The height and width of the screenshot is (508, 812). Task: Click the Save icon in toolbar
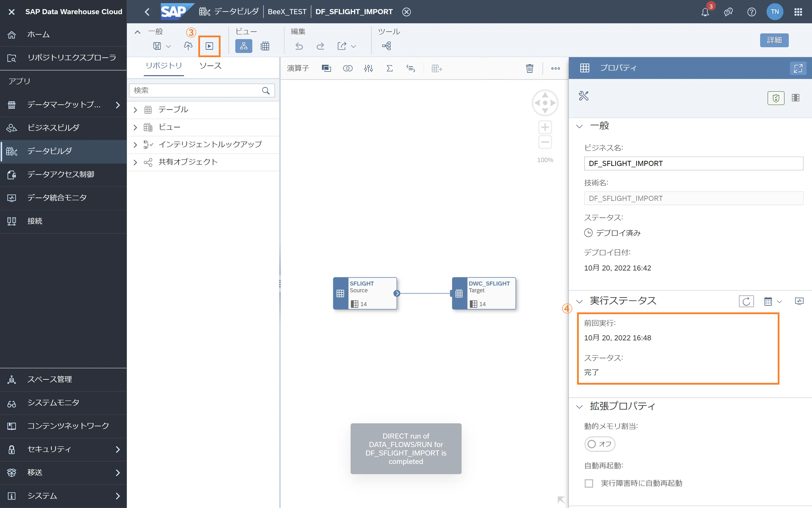click(x=157, y=46)
